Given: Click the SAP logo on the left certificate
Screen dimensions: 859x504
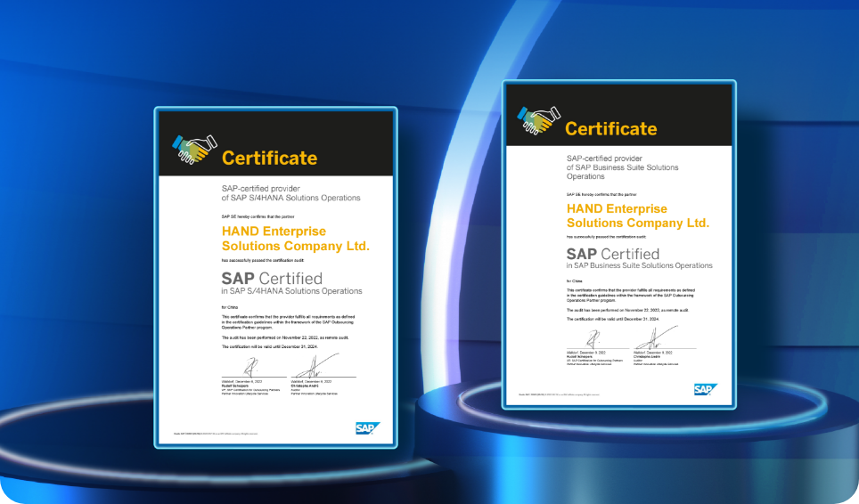Looking at the screenshot, I should pyautogui.click(x=368, y=428).
